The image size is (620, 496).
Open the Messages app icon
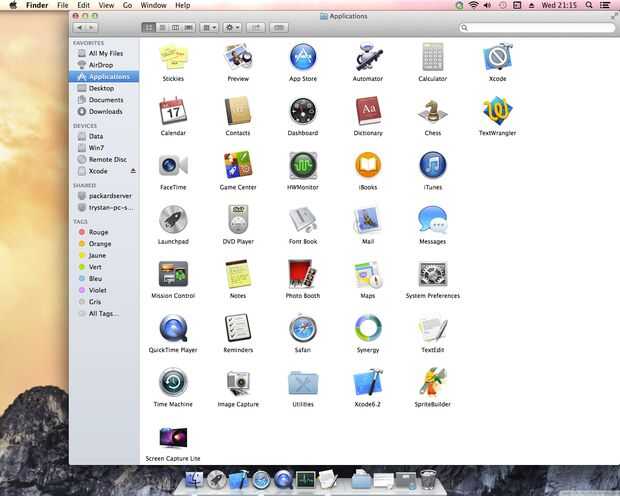pyautogui.click(x=433, y=220)
